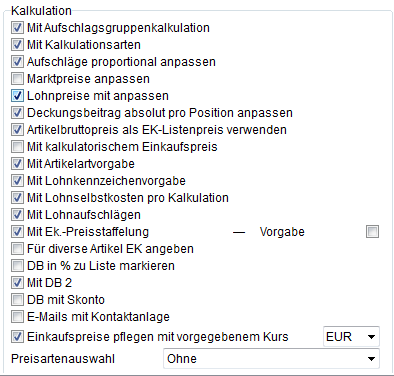Screen dimensions: 394x376
Task: Enable Für diverse Artikel EK angeben
Action: click(x=17, y=249)
